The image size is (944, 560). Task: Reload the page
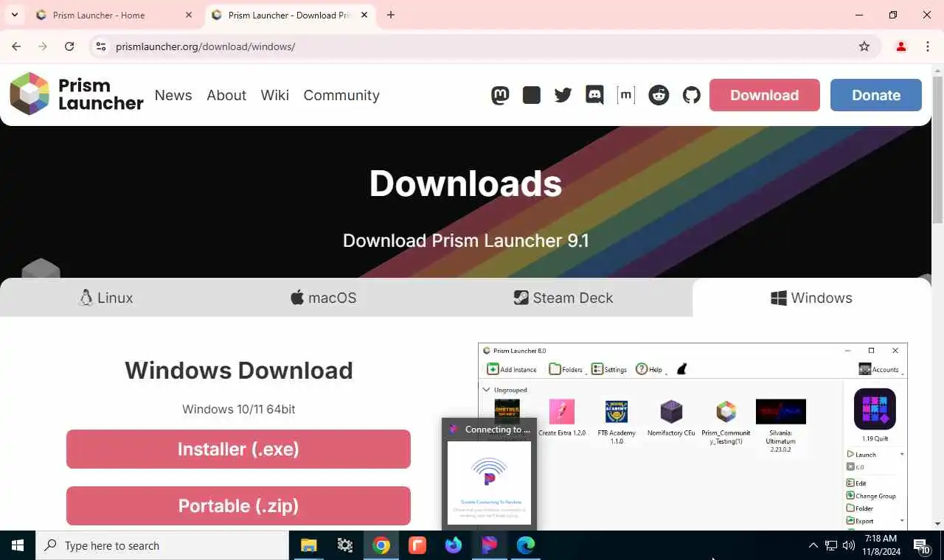pyautogui.click(x=69, y=46)
